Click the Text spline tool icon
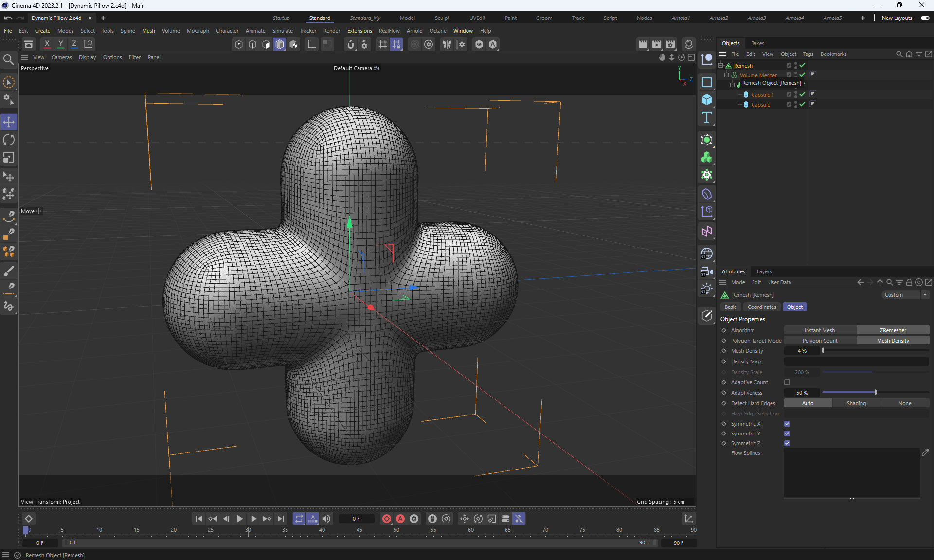 [707, 117]
